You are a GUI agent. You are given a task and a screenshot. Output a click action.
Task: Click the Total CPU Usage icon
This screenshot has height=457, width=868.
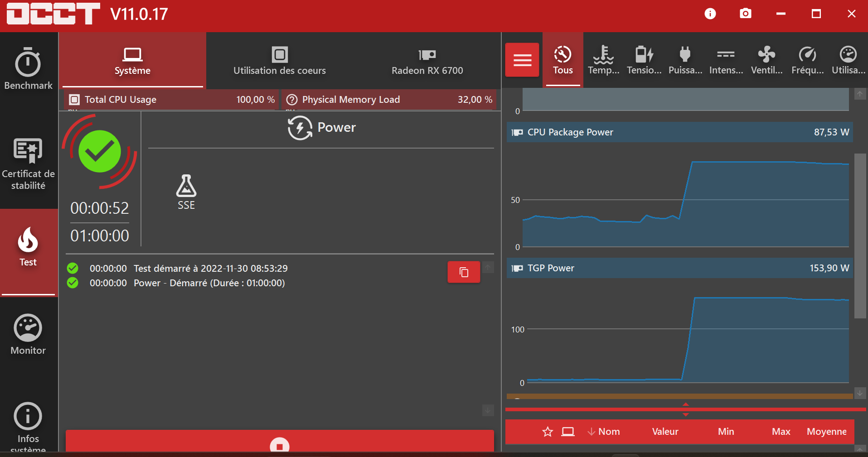[x=75, y=100]
